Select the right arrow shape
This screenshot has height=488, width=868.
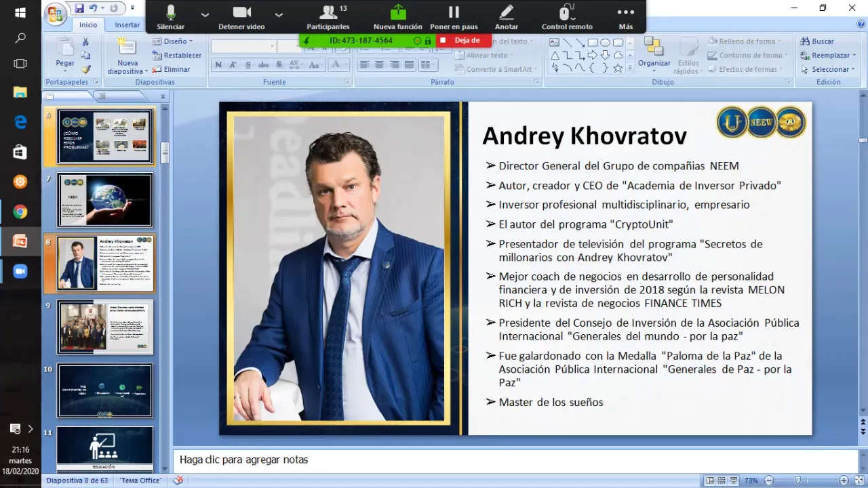click(593, 55)
